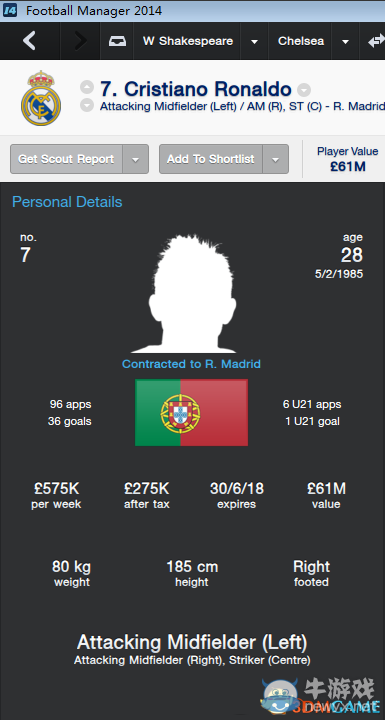Click the Get Scout Report button

click(66, 159)
